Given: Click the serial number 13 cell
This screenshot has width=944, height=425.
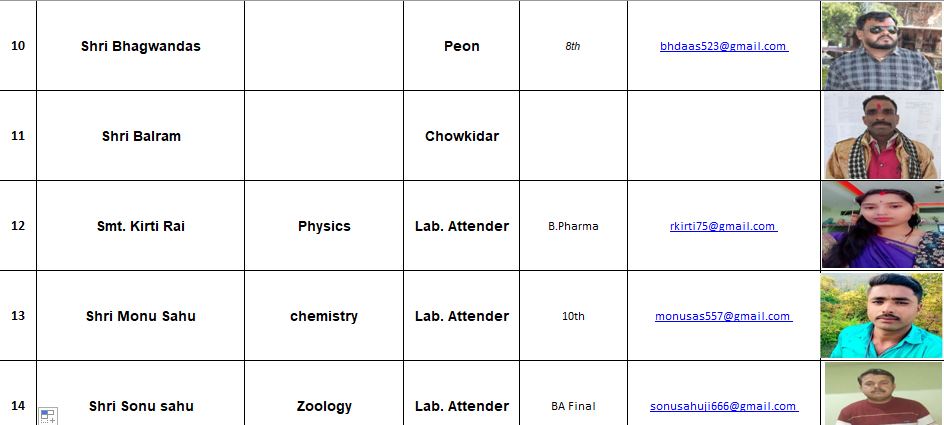Looking at the screenshot, I should click(x=18, y=316).
